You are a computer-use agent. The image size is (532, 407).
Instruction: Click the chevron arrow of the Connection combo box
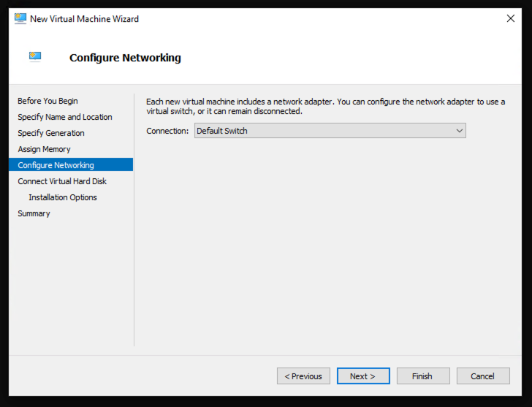coord(459,131)
